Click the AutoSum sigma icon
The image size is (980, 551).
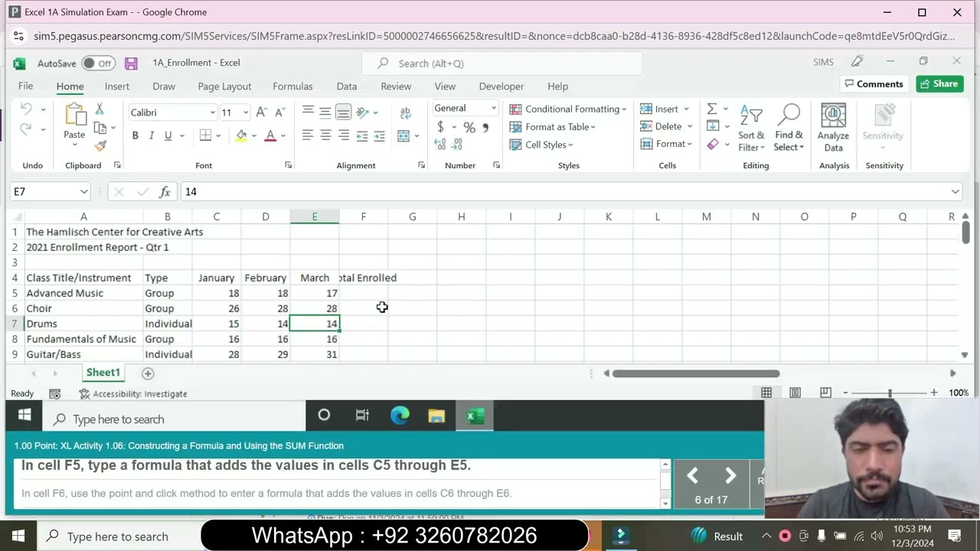coord(712,109)
